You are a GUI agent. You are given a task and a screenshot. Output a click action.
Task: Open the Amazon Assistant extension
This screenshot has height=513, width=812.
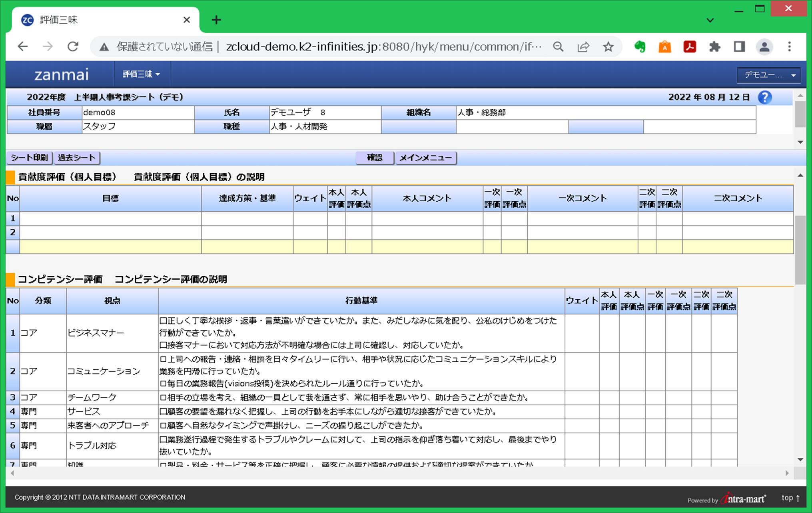point(665,46)
